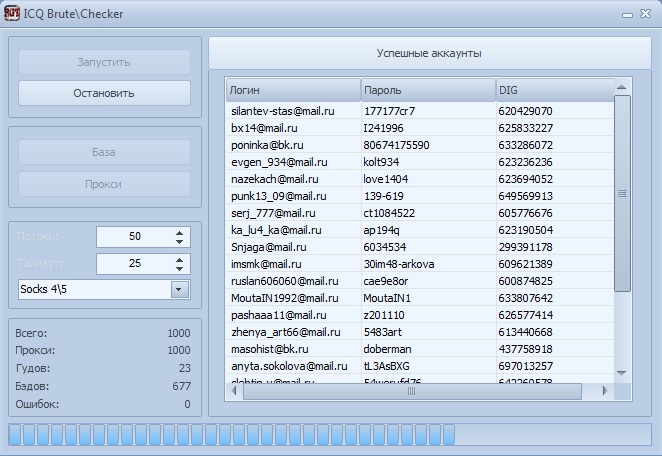Sort by the DIG column header
The image size is (662, 456).
click(x=555, y=90)
